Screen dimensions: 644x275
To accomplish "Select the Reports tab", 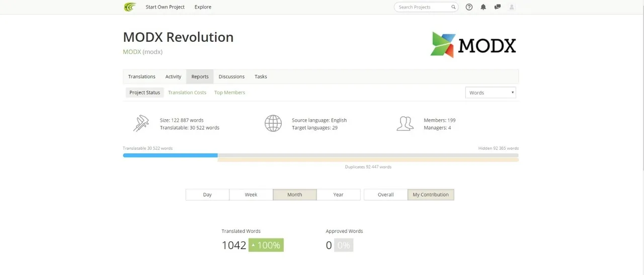I will (x=200, y=76).
